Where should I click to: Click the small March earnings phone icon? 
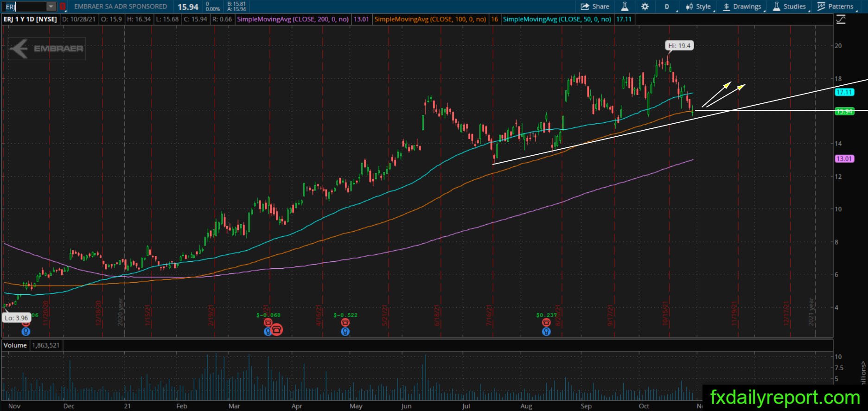(268, 322)
